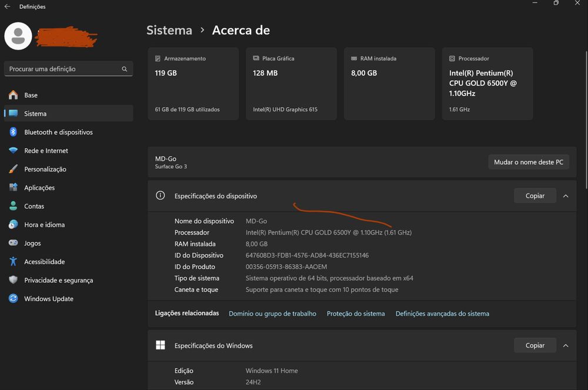Click the MD-Go device name value

tap(256, 221)
